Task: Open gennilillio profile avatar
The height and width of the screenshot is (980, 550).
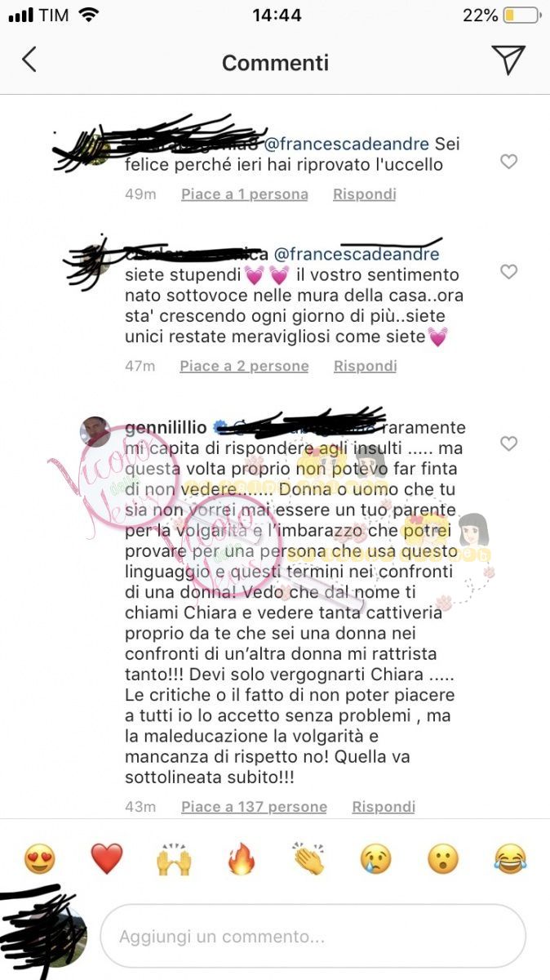Action: 95,431
